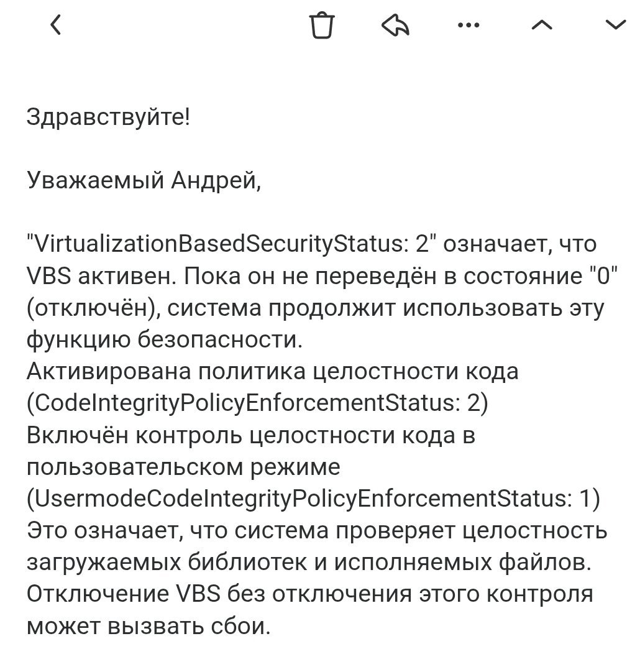Viewport: 640px width, 672px height.
Task: Go to previous message with up chevron
Action: (542, 25)
